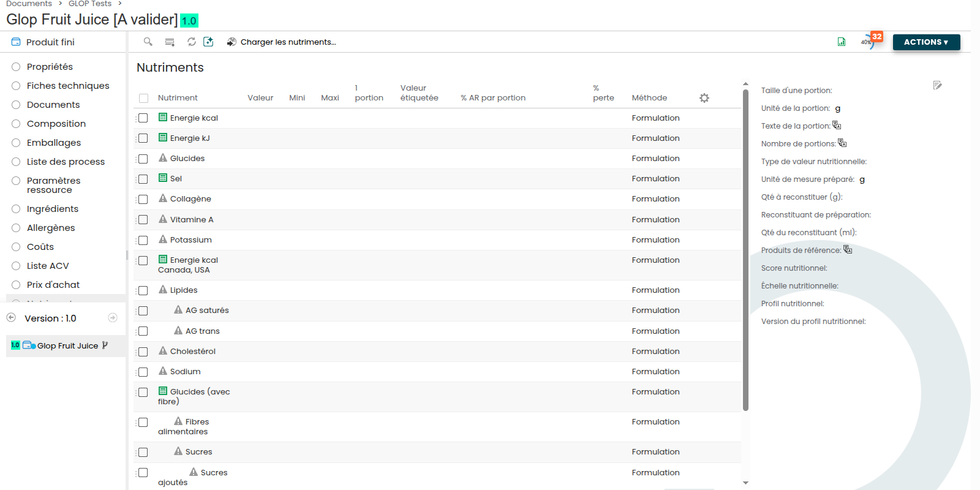
Task: Click the warning icon on AG saturés row
Action: point(178,310)
